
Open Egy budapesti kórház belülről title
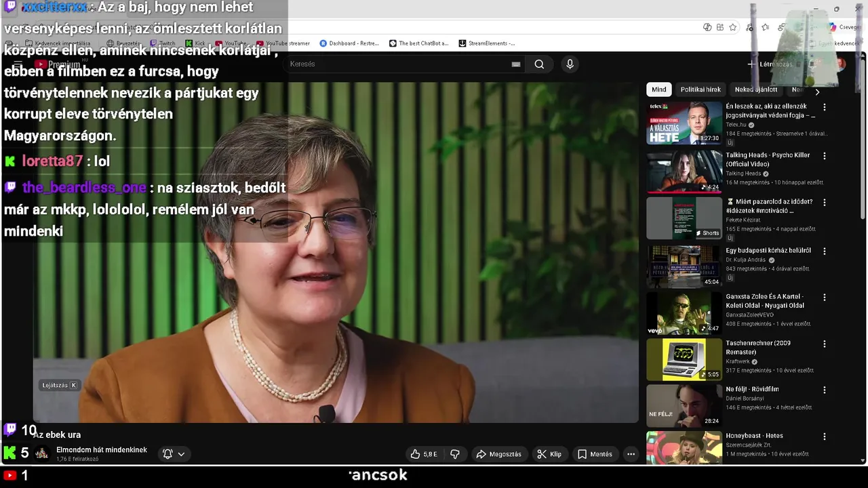point(768,251)
